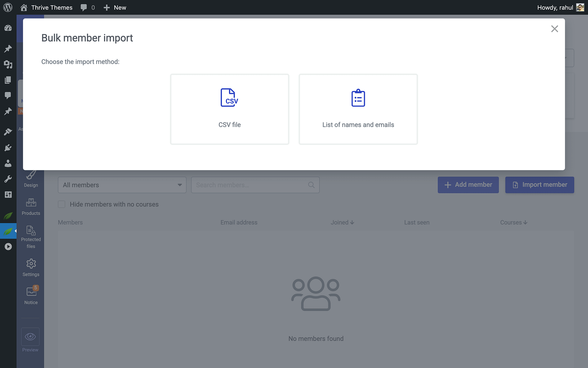This screenshot has height=368, width=588.
Task: Open the Media library icon
Action: [8, 64]
